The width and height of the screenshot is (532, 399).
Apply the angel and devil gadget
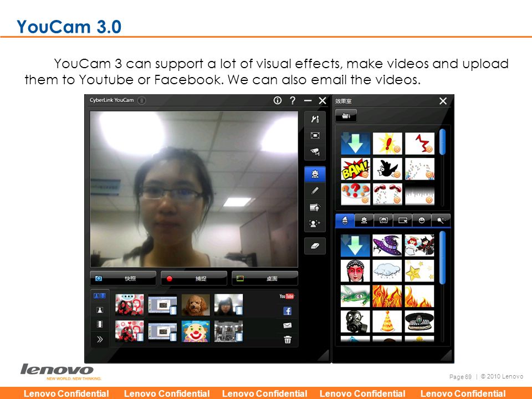[x=420, y=245]
